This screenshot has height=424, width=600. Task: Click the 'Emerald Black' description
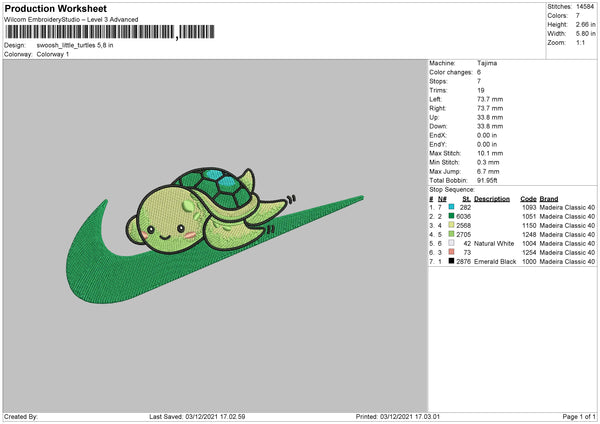click(495, 261)
